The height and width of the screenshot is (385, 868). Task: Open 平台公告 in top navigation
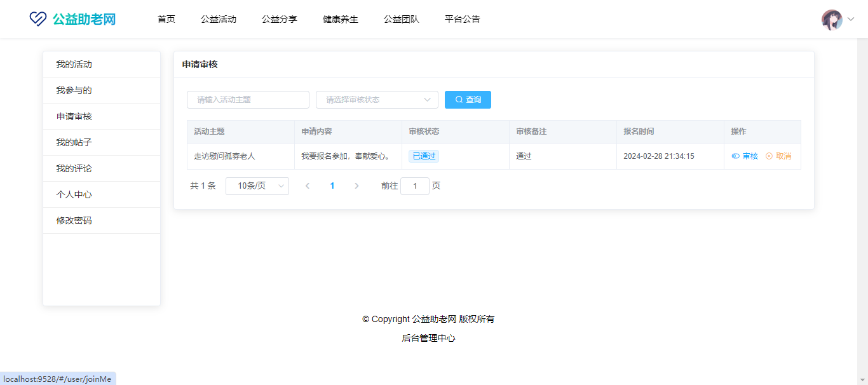(x=463, y=19)
